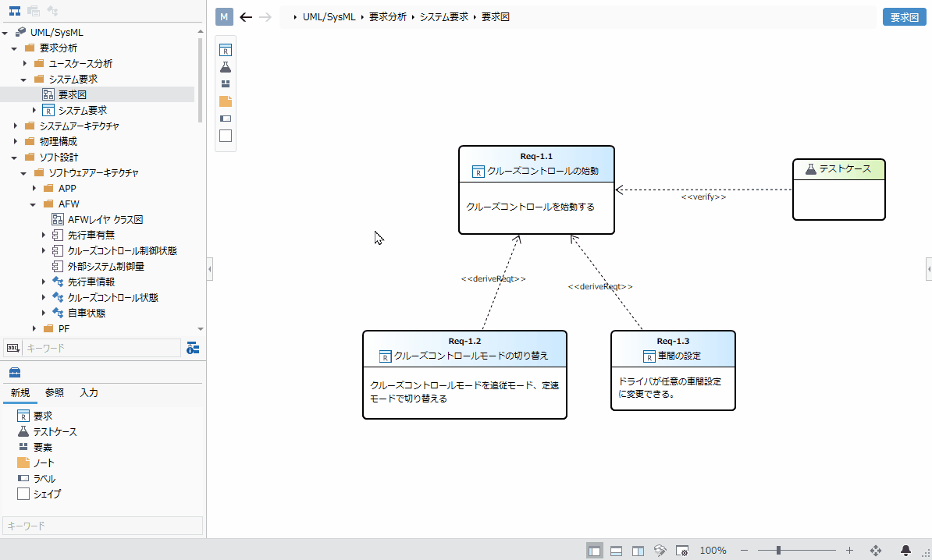The height and width of the screenshot is (560, 932).
Task: Click the toolbox keyword field at bottom
Action: [x=103, y=526]
